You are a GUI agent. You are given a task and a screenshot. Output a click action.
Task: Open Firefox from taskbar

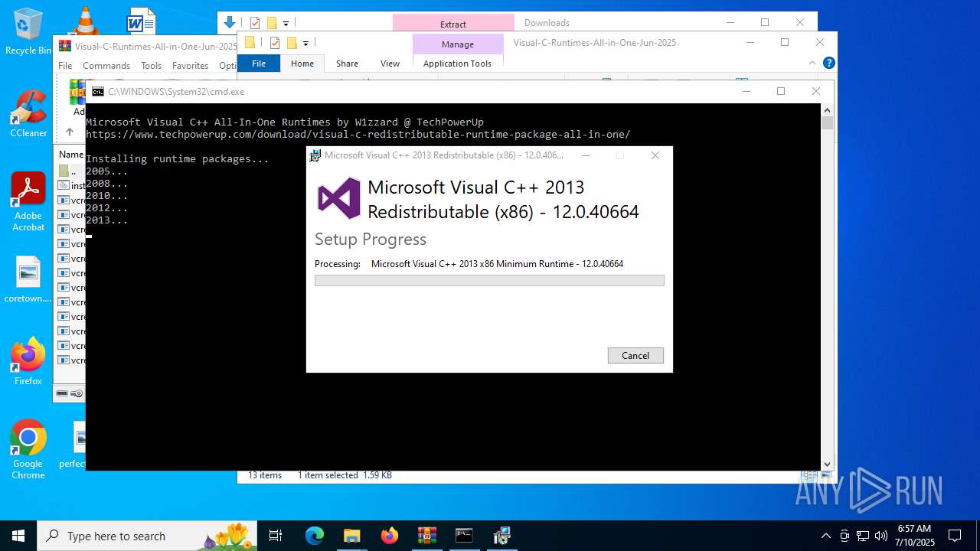point(390,536)
